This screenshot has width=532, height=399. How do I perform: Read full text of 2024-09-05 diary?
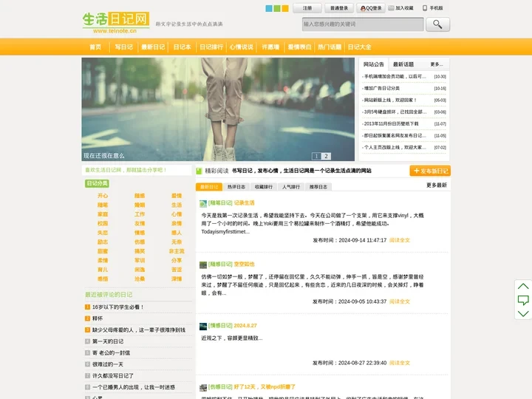tap(400, 301)
